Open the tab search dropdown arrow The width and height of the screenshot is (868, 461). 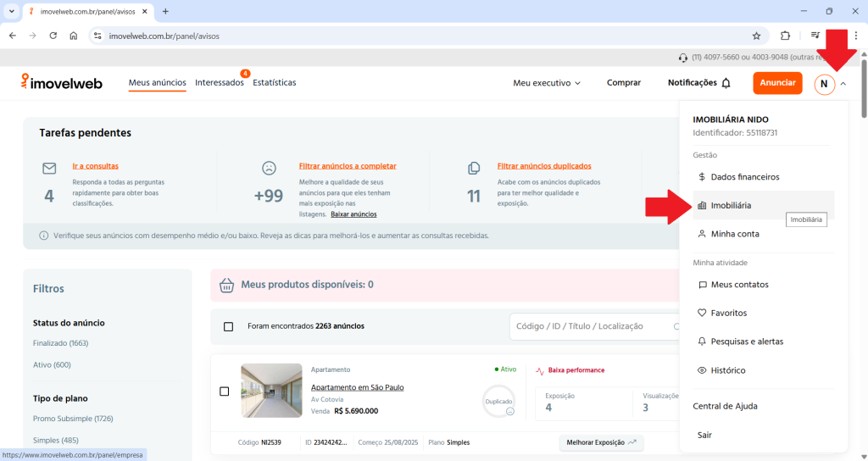12,11
